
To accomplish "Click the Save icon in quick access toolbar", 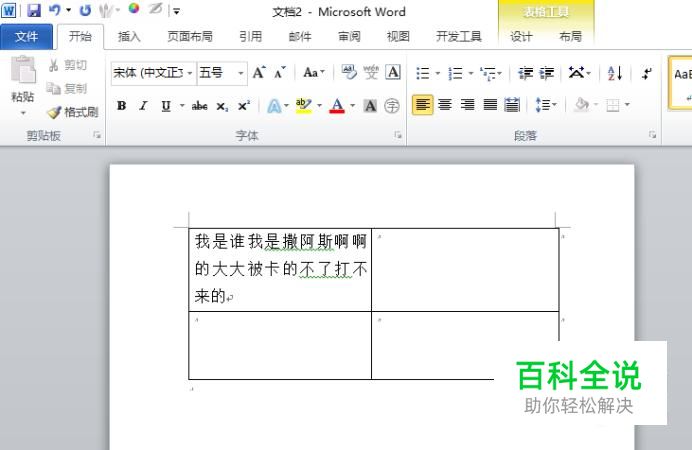I will [34, 10].
